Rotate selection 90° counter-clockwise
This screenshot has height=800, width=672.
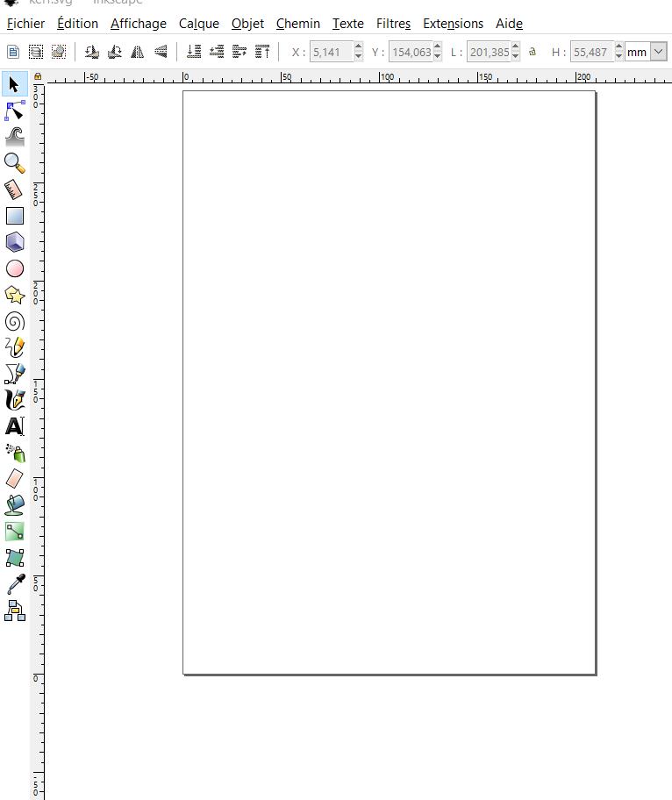click(x=92, y=52)
